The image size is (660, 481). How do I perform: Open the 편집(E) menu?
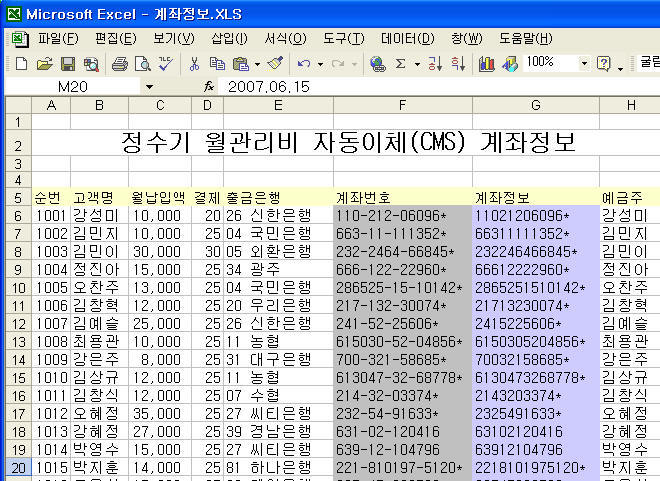pyautogui.click(x=116, y=39)
